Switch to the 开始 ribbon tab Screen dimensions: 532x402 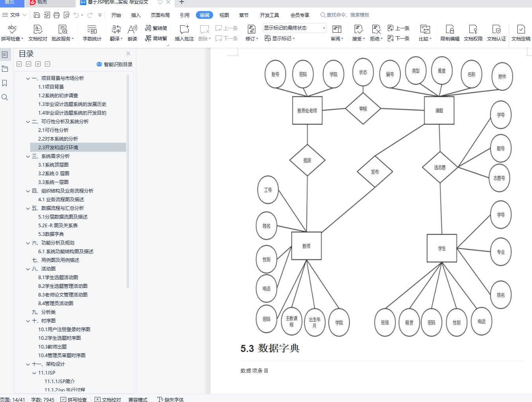(116, 15)
